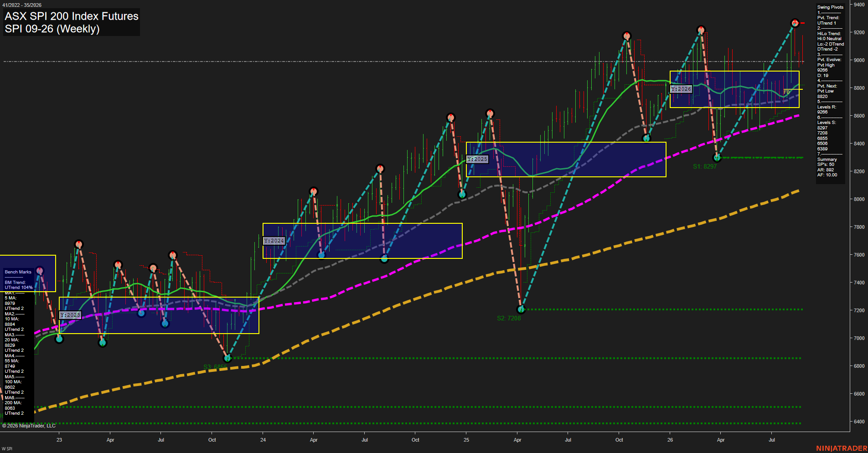Viewport: 868px width, 453px height.
Task: Select the 20 MA value 8829
Action: (x=10, y=345)
